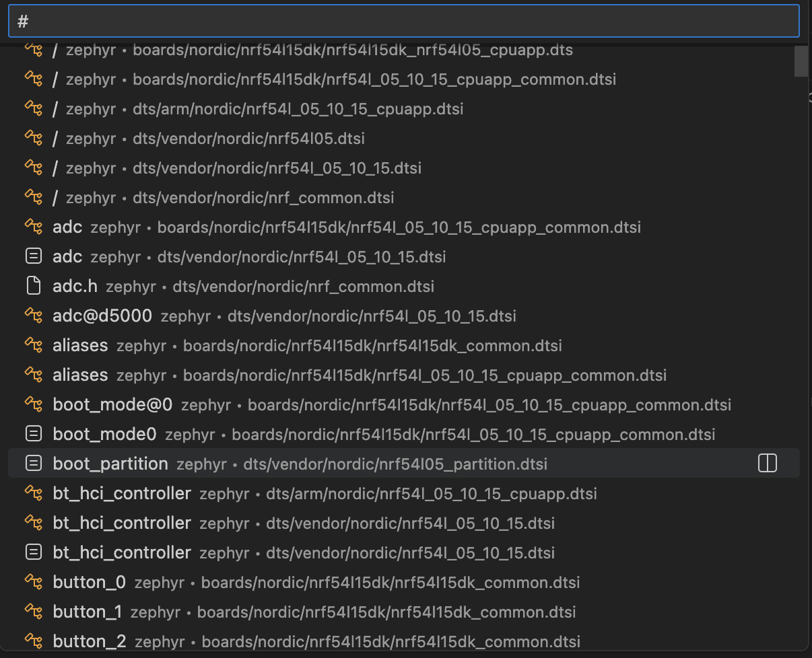This screenshot has width=812, height=658.
Task: Select root node in dts/arm nrf54l_05_10_15_cpuapp.dtsi
Action: tap(403, 109)
